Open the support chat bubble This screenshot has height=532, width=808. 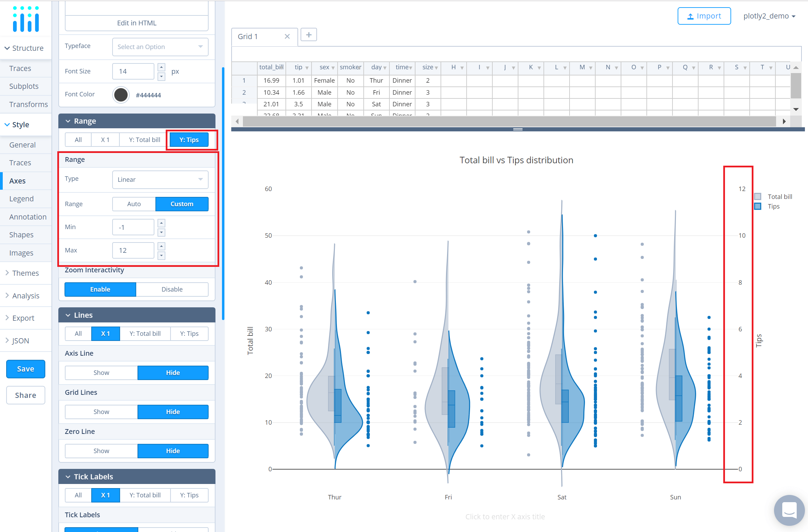click(788, 510)
